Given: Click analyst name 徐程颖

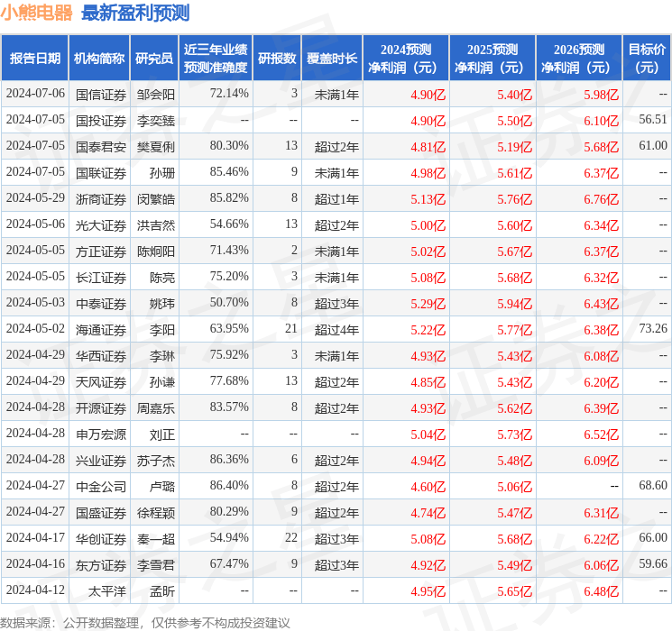Looking at the screenshot, I should [156, 512].
